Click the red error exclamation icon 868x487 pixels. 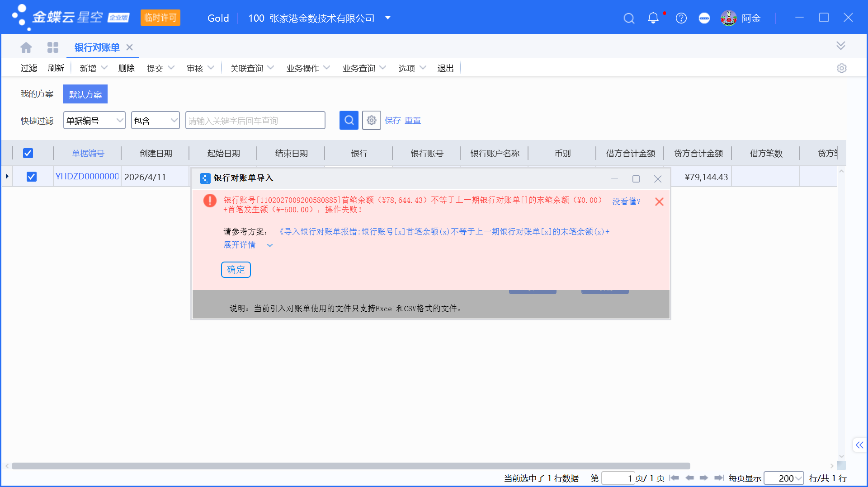210,200
